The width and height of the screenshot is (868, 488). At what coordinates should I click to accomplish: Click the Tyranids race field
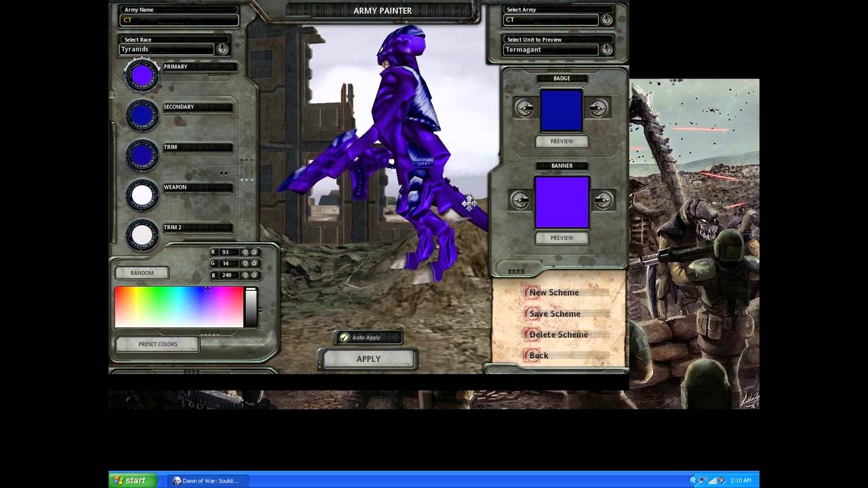click(x=167, y=49)
